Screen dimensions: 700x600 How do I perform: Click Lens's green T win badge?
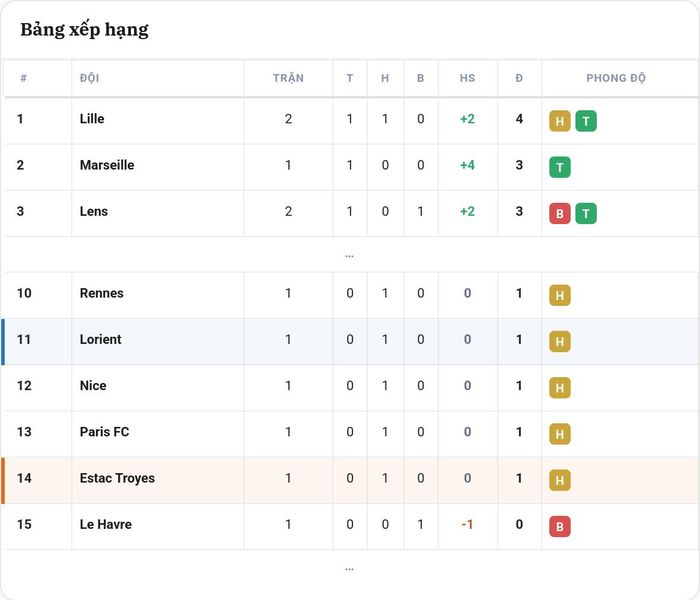586,214
